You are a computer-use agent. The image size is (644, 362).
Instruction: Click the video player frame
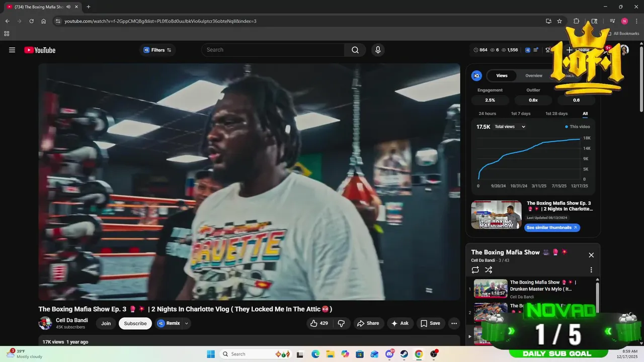(249, 182)
